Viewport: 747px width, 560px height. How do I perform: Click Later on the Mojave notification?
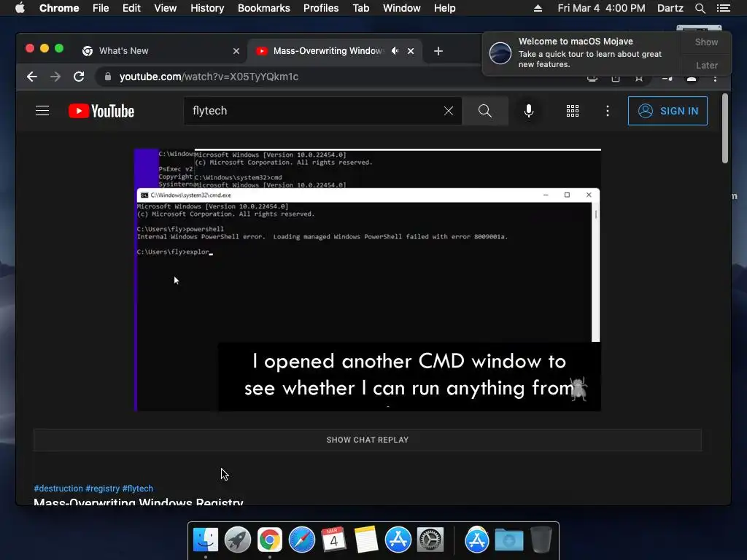point(706,65)
